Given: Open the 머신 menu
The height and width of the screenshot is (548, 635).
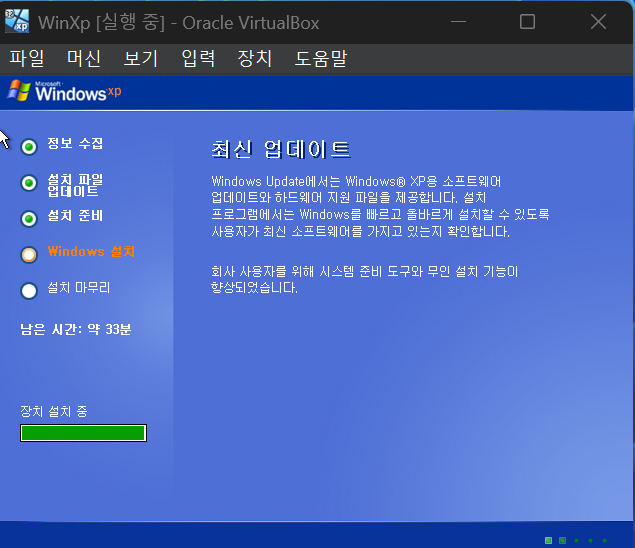Looking at the screenshot, I should coord(84,59).
